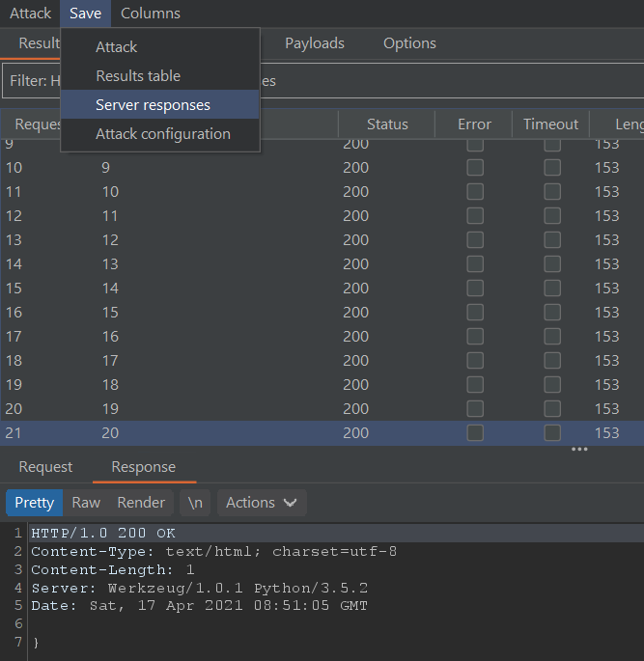Select Attack configuration menu entry
This screenshot has height=661, width=644.
point(160,134)
